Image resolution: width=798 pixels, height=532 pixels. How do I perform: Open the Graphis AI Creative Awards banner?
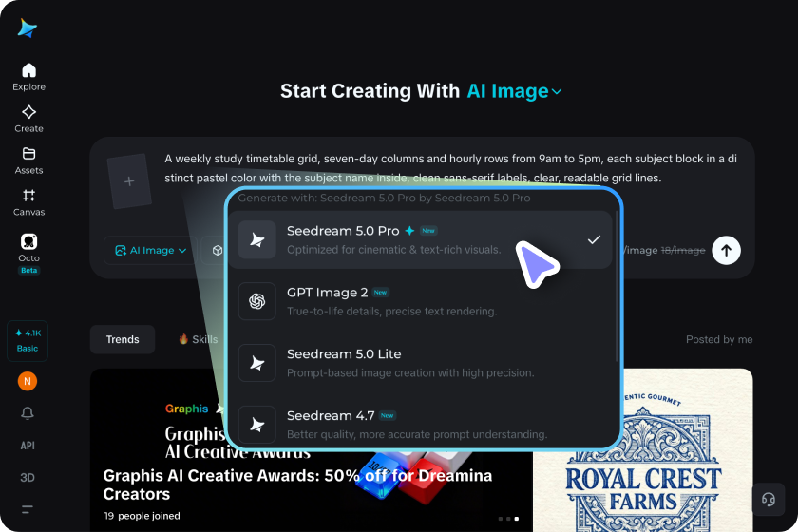[x=312, y=484]
